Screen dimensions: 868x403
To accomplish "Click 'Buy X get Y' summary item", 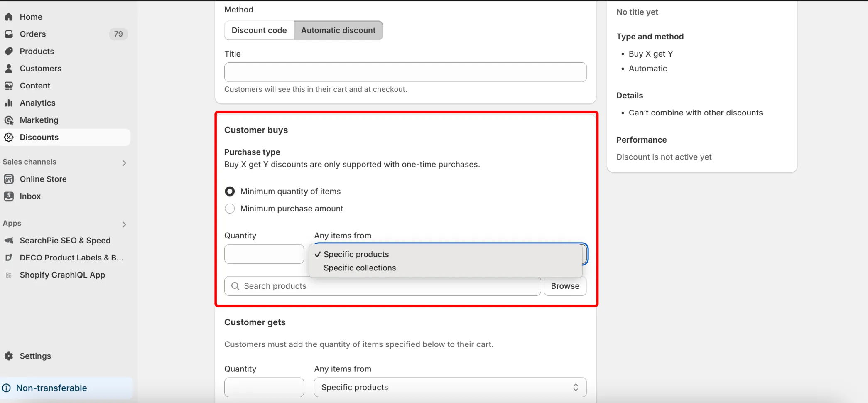I will [x=651, y=54].
